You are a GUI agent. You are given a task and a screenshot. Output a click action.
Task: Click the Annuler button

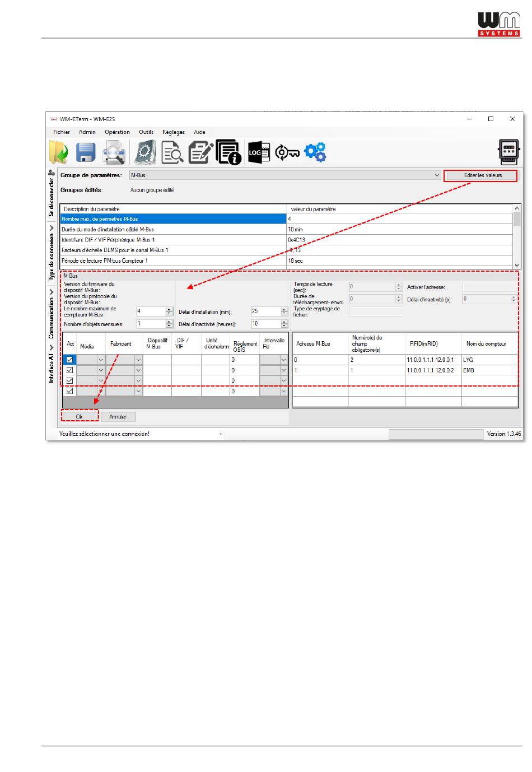pos(118,417)
